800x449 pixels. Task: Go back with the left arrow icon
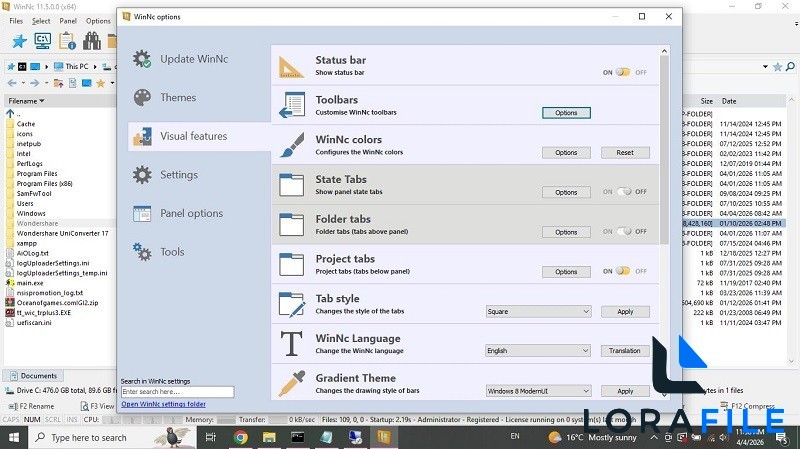coord(12,83)
